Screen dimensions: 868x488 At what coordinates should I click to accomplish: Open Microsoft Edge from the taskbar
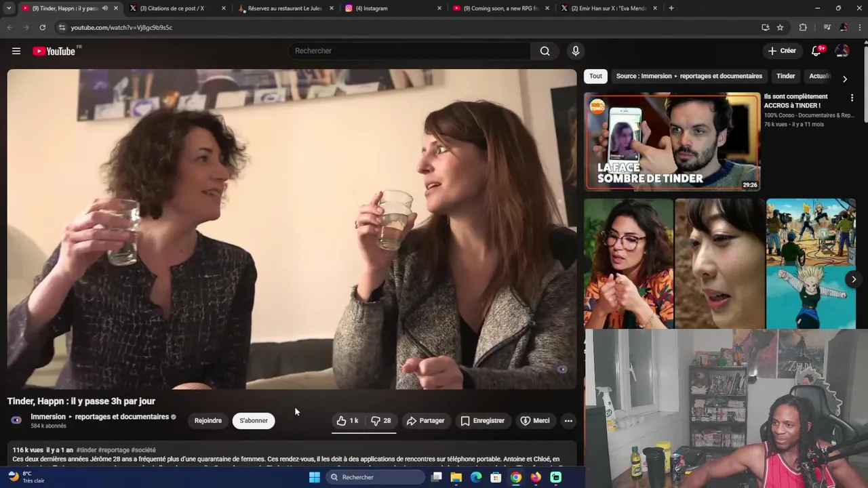click(476, 477)
